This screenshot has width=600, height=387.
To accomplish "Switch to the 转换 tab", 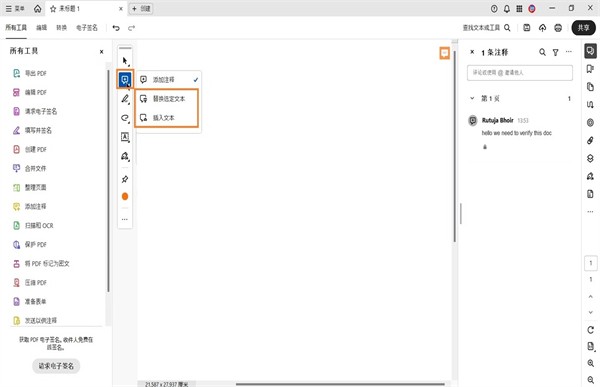I will pos(61,28).
